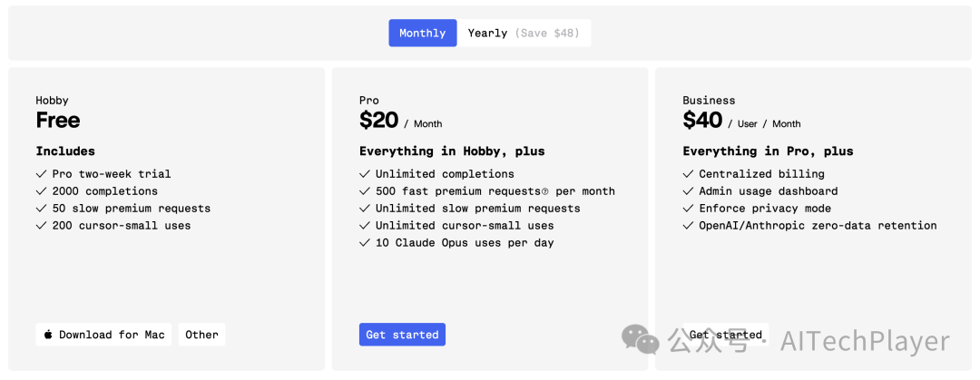Click the Apple logo in the download button
The image size is (980, 380).
coord(48,335)
